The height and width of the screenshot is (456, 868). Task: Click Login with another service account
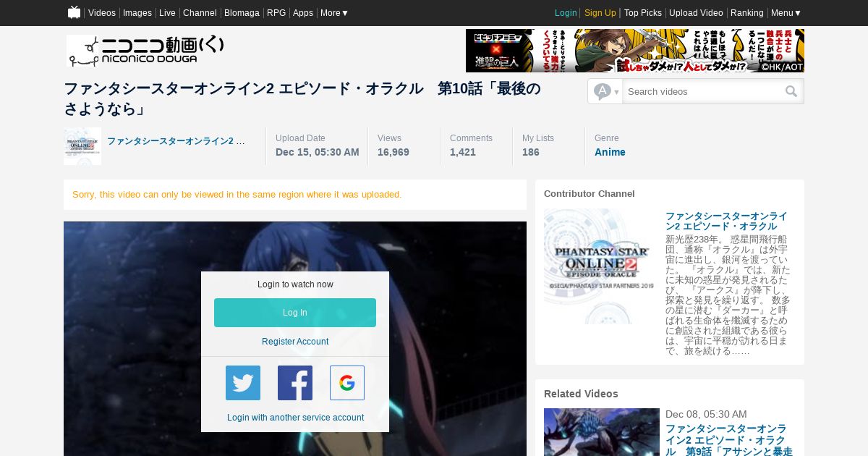click(x=295, y=418)
